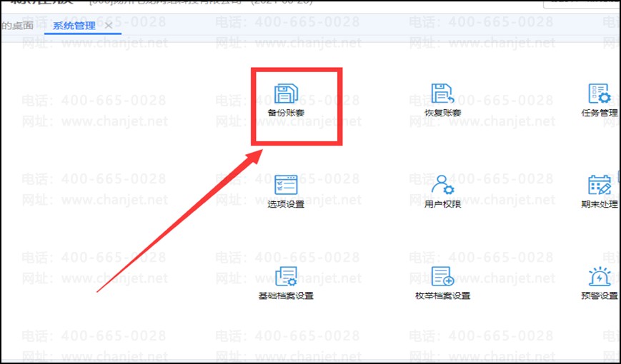Viewport: 621px width, 364px height.
Task: Open the 预警设置 alarm siren icon
Action: [x=600, y=276]
